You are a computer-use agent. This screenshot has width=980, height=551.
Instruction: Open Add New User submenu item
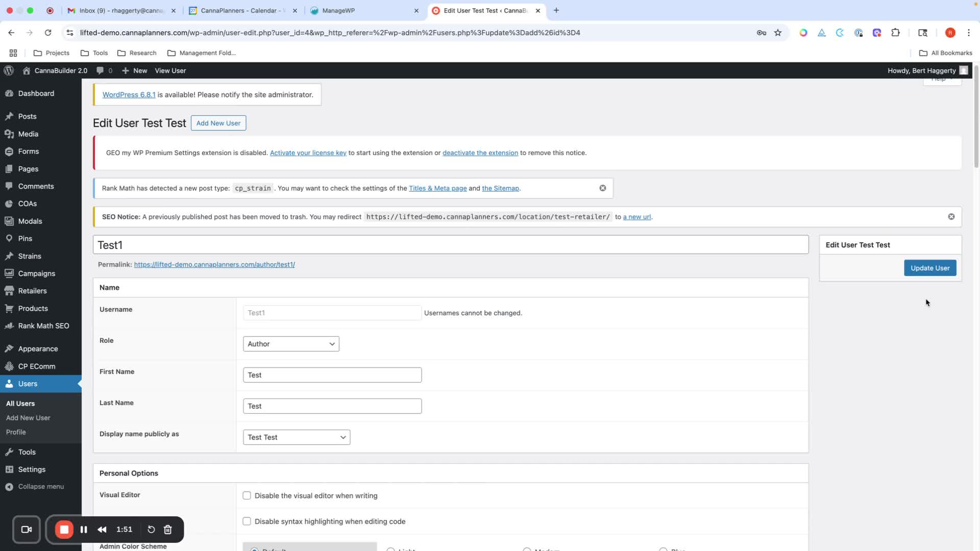[x=28, y=418]
